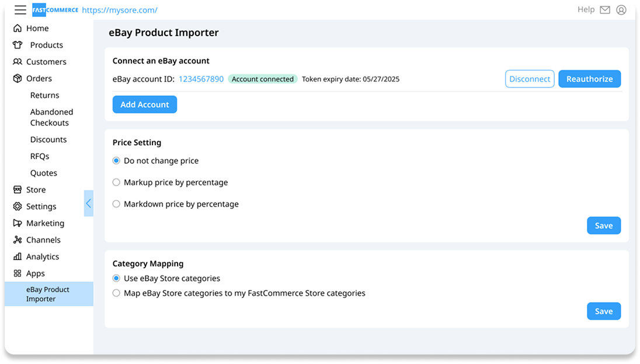Open the hamburger menu top left

click(20, 9)
